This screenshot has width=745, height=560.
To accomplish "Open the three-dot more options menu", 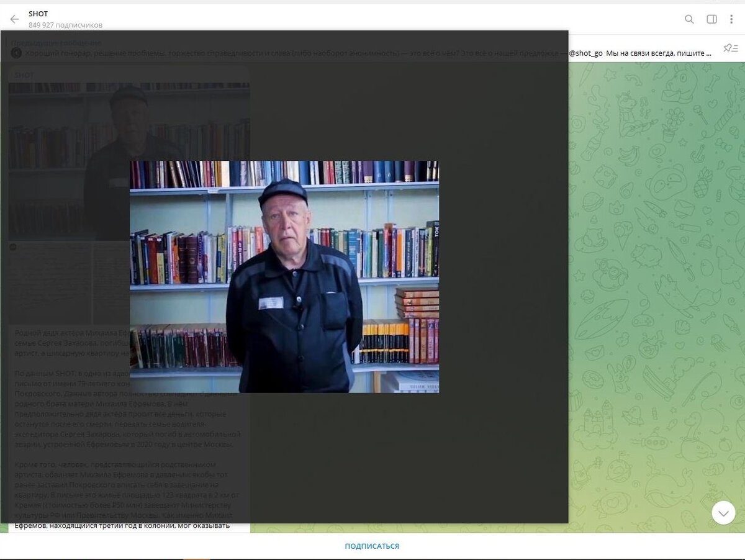I will pos(731,19).
